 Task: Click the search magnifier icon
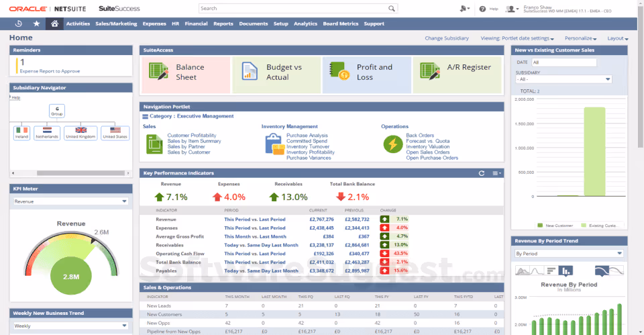(x=391, y=9)
